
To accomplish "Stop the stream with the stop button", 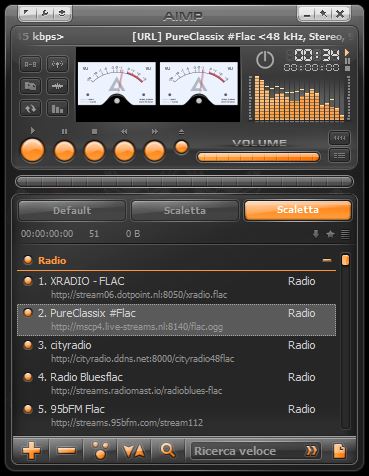I will point(94,151).
